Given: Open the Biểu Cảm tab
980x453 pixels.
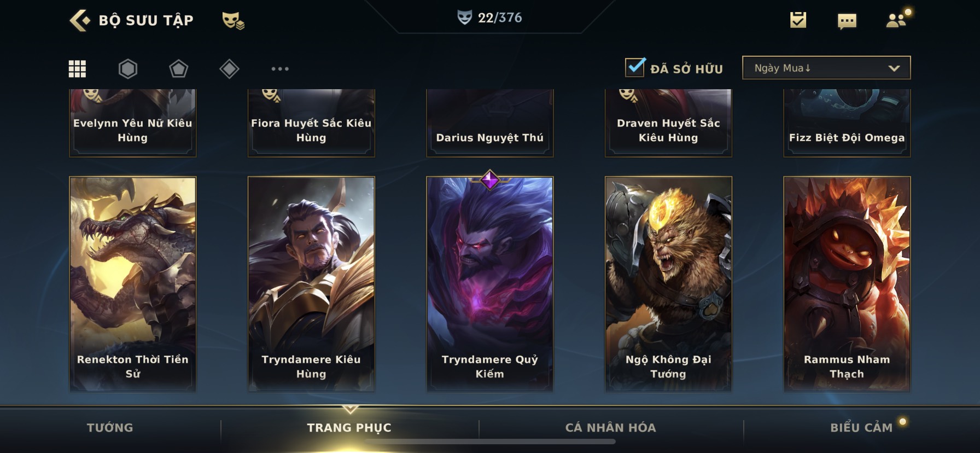Looking at the screenshot, I should (861, 427).
